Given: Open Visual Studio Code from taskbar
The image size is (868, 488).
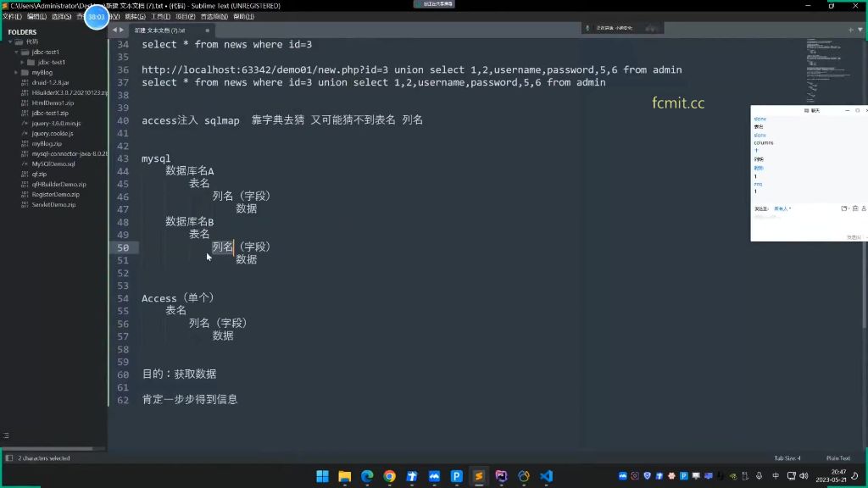Looking at the screenshot, I should point(547,476).
